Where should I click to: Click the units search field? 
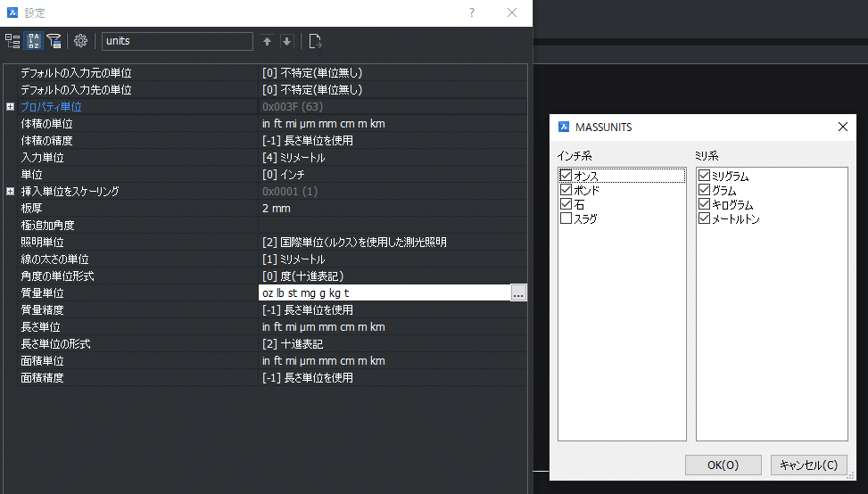click(x=178, y=41)
